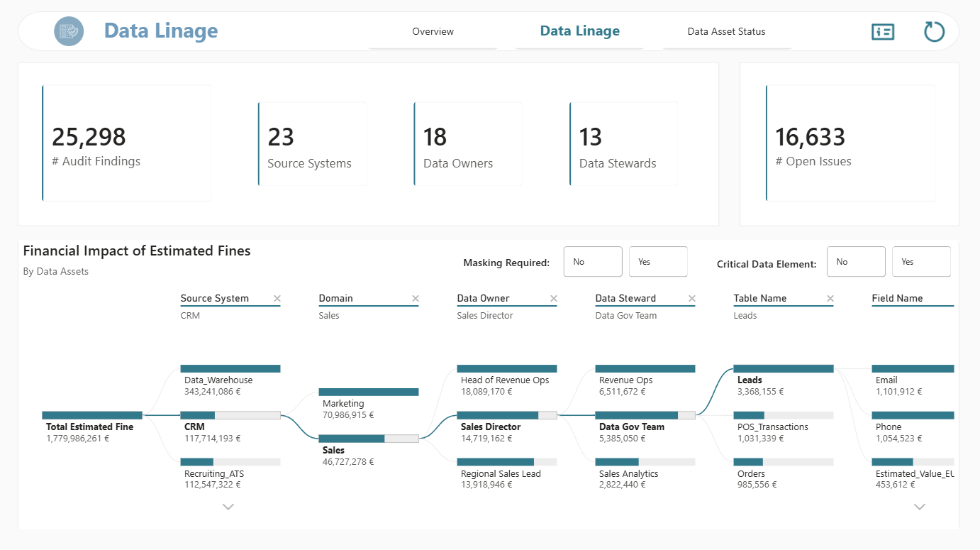Image resolution: width=980 pixels, height=550 pixels.
Task: Switch to the Overview tab
Action: [x=433, y=32]
